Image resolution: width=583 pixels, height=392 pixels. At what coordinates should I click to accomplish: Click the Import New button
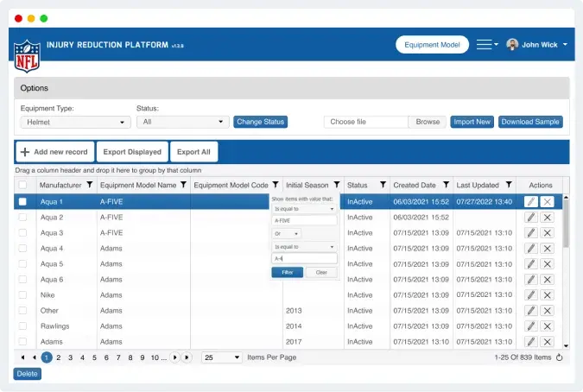(x=472, y=122)
